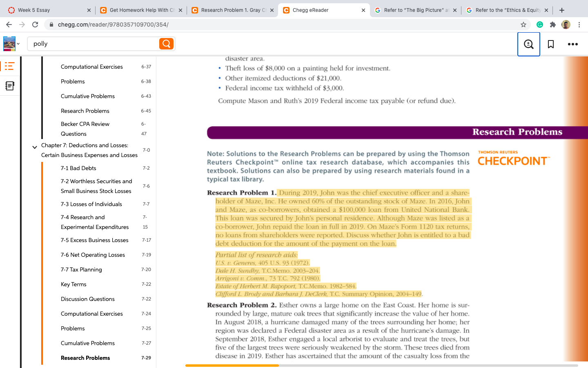This screenshot has width=588, height=368.
Task: Go back with browser back arrow
Action: (9, 25)
